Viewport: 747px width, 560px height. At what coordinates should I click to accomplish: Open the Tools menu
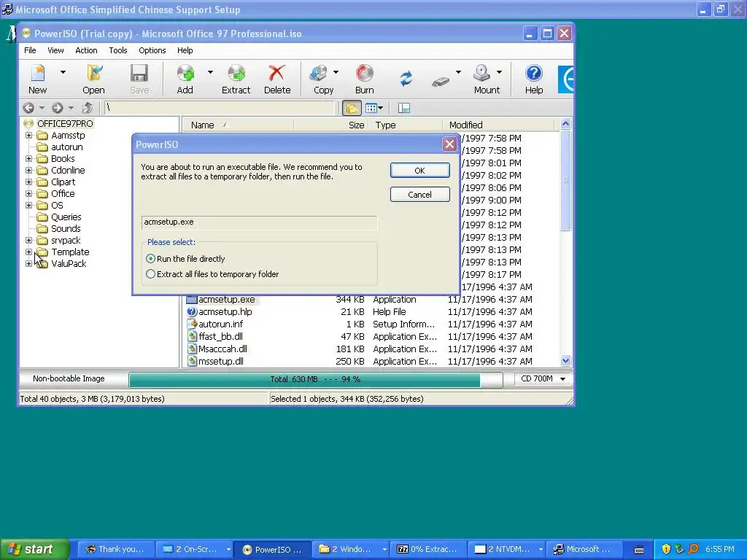click(x=118, y=50)
